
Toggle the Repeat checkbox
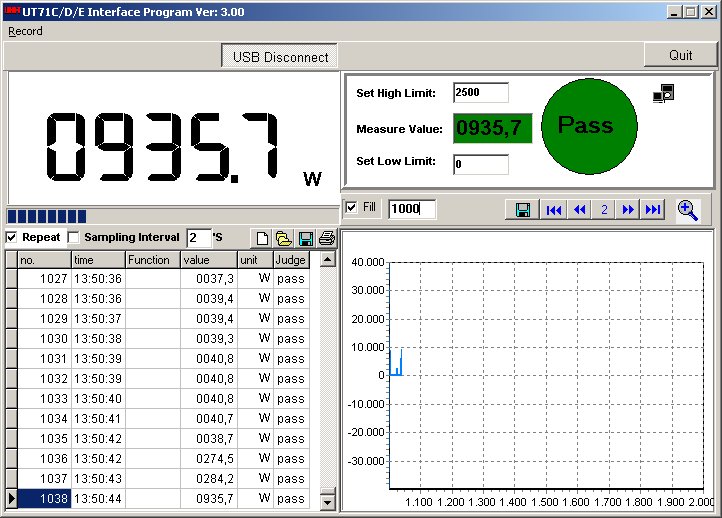click(12, 237)
